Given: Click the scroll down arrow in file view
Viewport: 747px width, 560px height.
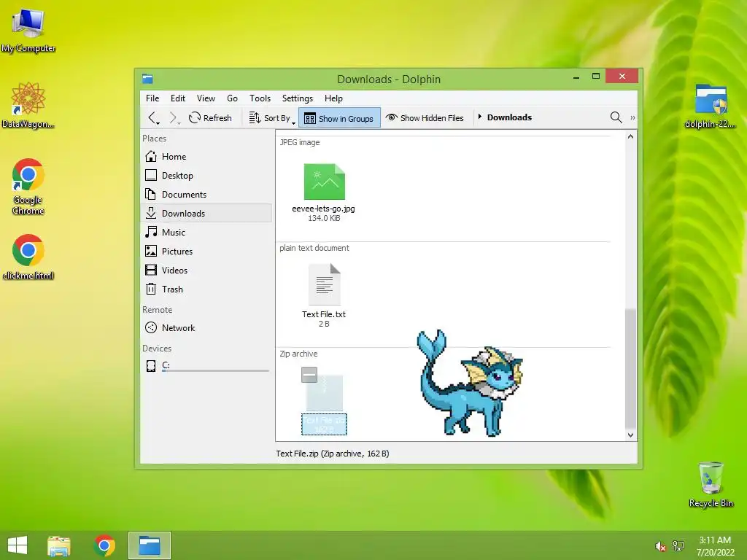Looking at the screenshot, I should tap(630, 435).
